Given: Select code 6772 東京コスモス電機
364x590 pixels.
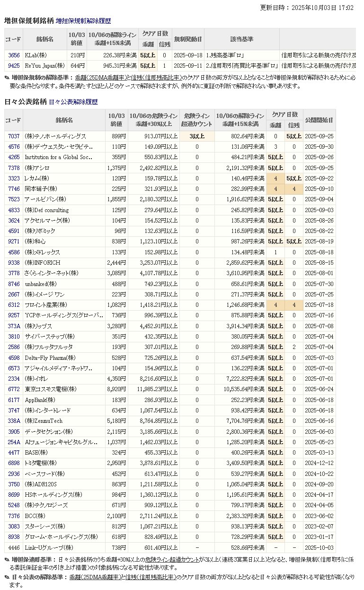Looking at the screenshot, I should (x=14, y=389).
